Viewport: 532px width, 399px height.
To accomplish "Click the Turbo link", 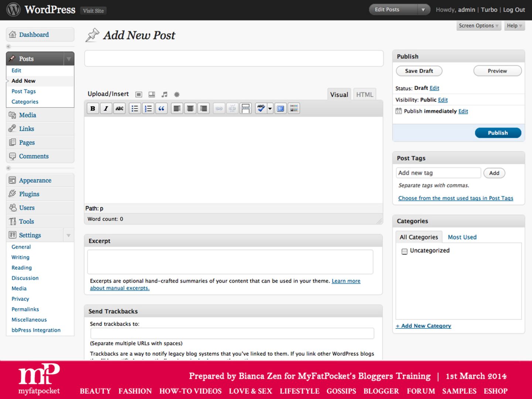I will [x=489, y=10].
